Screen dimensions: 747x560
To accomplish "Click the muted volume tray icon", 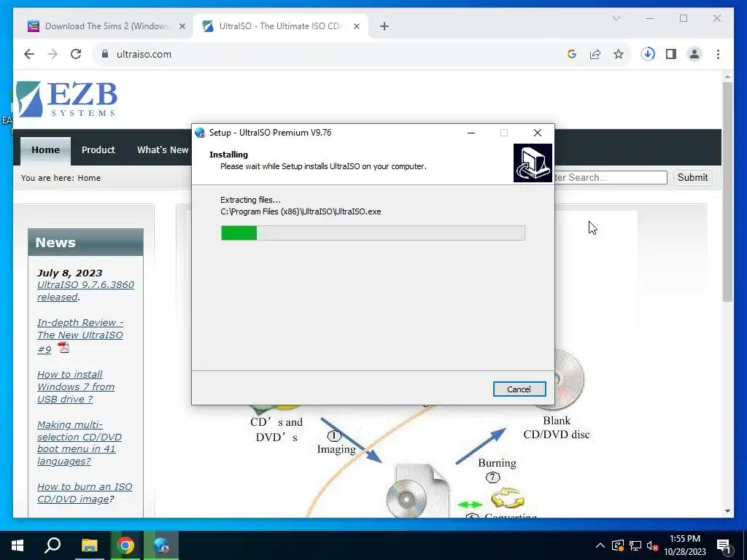I will point(653,545).
